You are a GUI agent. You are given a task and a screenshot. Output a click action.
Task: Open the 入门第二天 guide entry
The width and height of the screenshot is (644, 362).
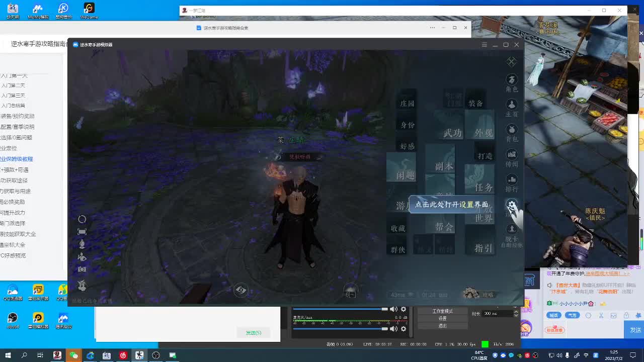[x=13, y=85]
